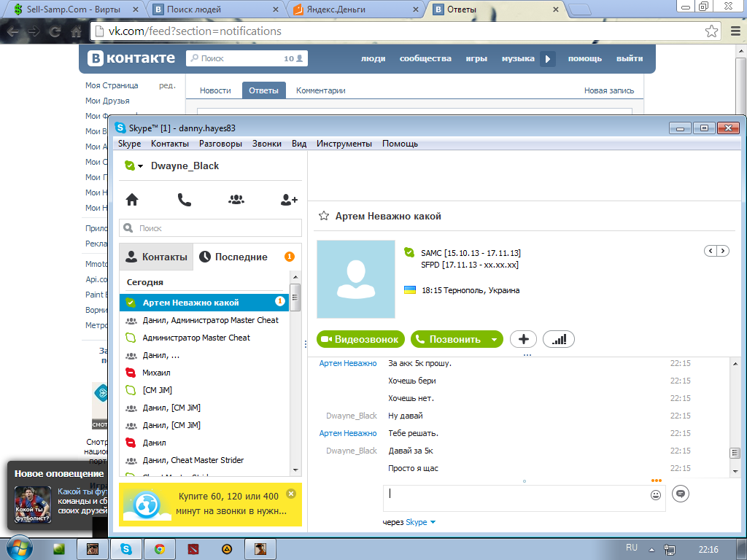747x560 pixels.
Task: Open Skype home screen icon
Action: (132, 200)
